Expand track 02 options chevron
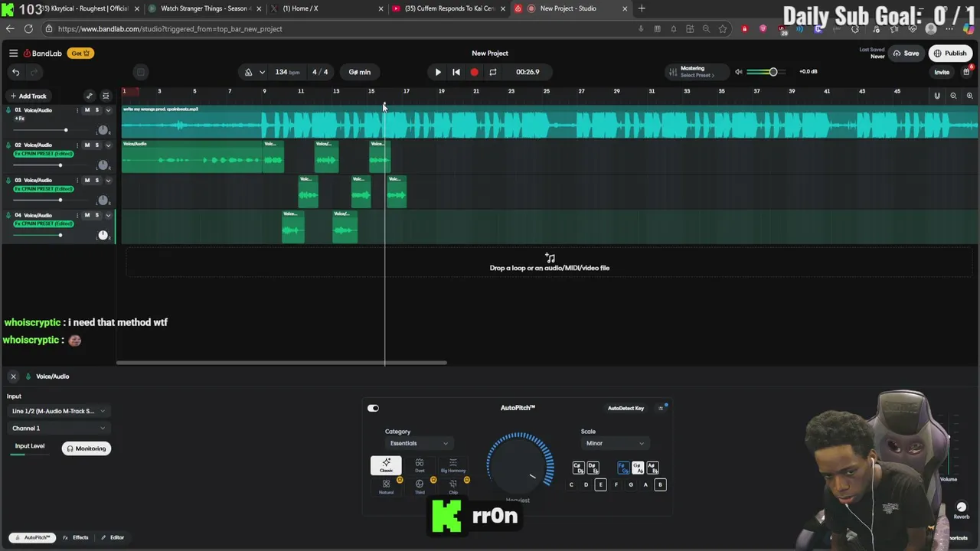Screen dimensions: 980x551 (x=108, y=145)
